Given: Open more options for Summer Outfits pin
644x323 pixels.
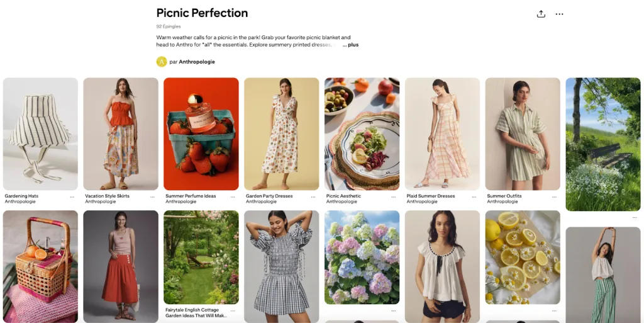Looking at the screenshot, I should (x=555, y=196).
